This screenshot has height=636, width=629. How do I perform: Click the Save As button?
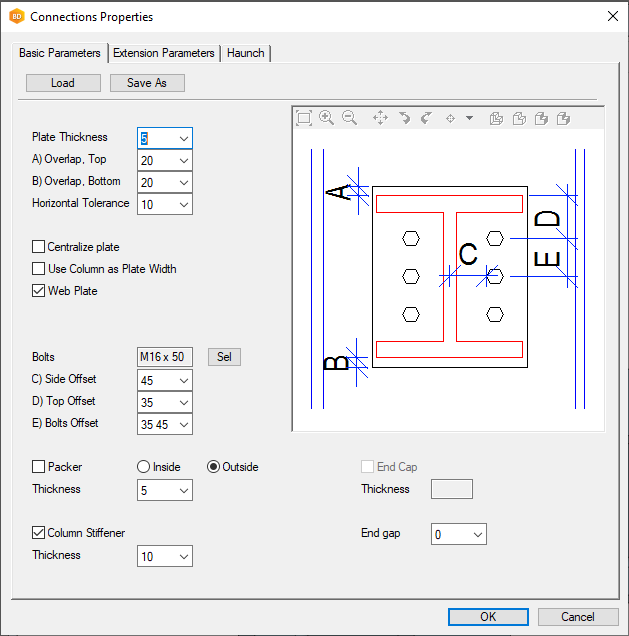pyautogui.click(x=147, y=83)
